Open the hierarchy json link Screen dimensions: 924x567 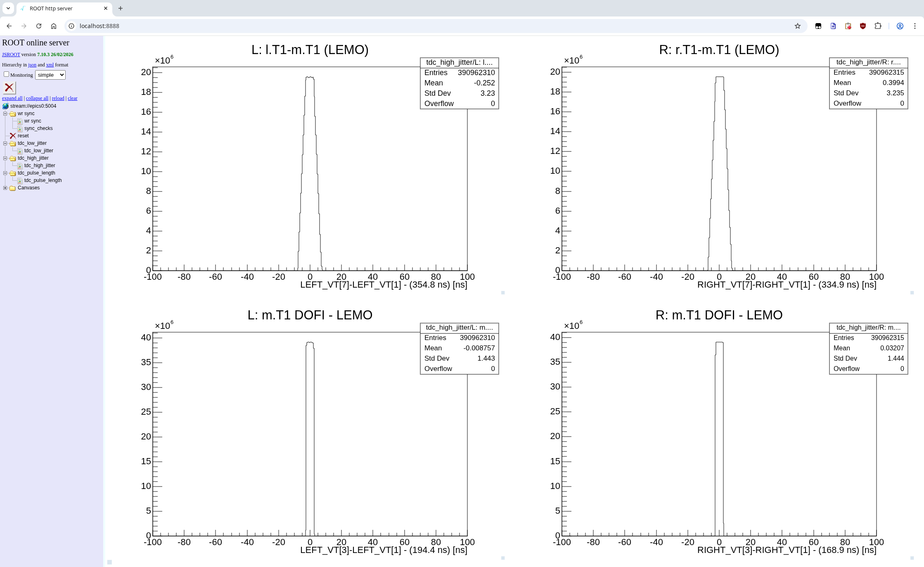click(32, 65)
